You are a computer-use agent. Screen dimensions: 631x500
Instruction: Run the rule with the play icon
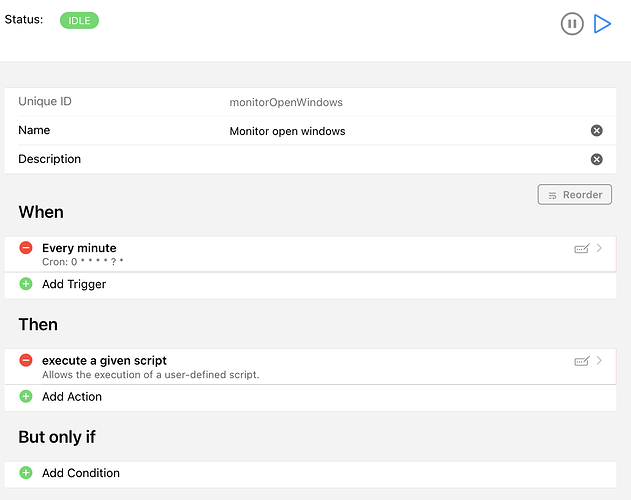[x=602, y=24]
